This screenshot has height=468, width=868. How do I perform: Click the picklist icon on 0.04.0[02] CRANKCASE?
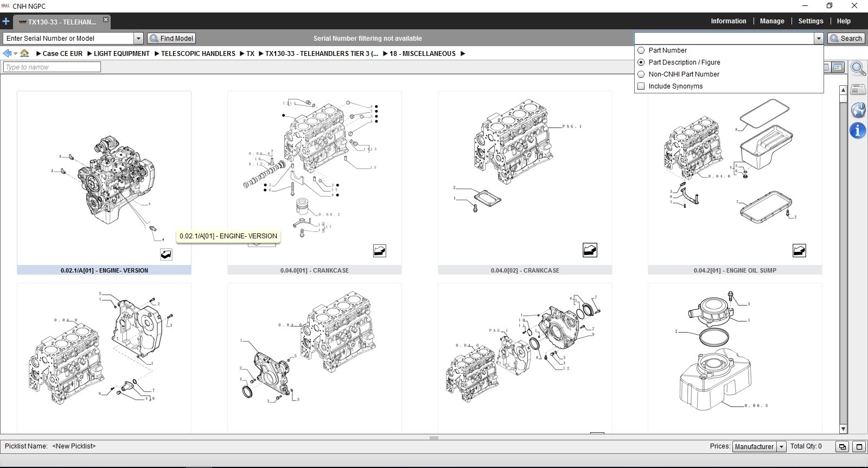[590, 250]
